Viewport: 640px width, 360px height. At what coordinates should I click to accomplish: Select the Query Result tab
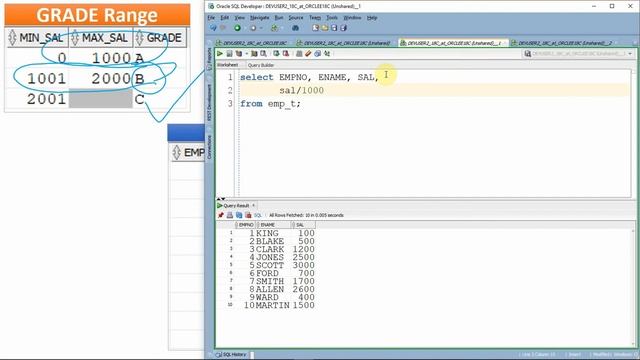click(x=236, y=206)
